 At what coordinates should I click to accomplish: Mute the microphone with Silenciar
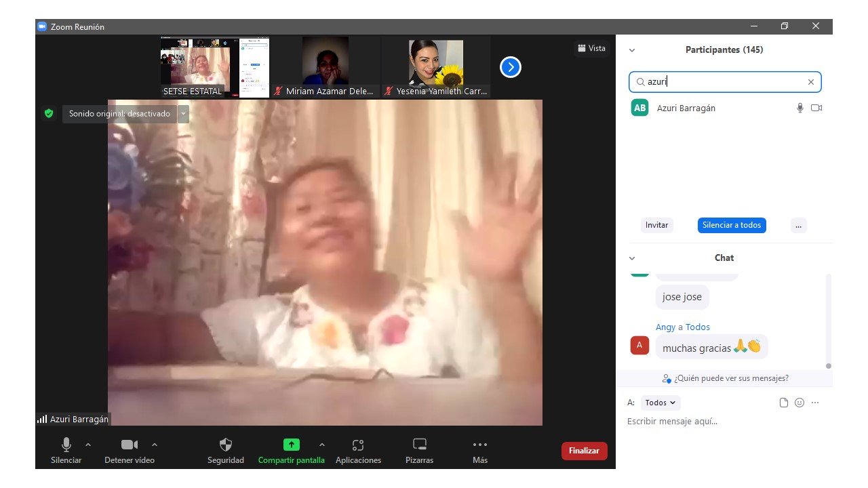tap(66, 451)
